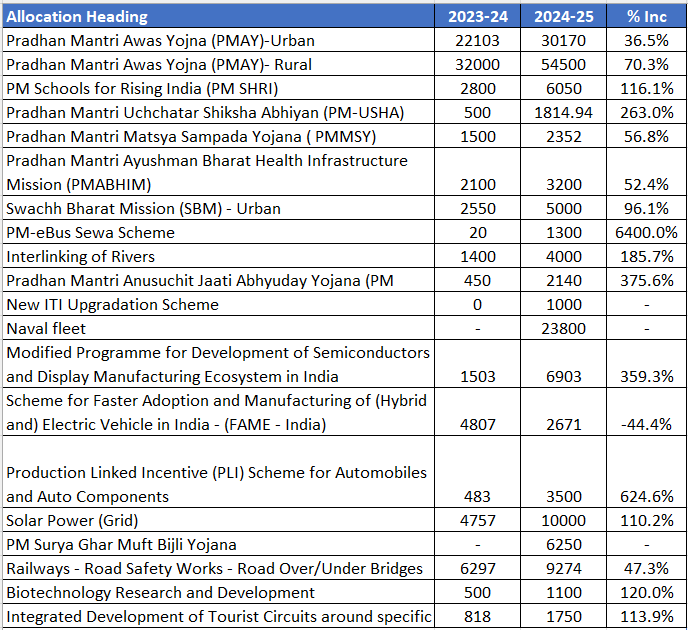The image size is (688, 630).
Task: Click the 6400.0% cell
Action: [x=646, y=232]
